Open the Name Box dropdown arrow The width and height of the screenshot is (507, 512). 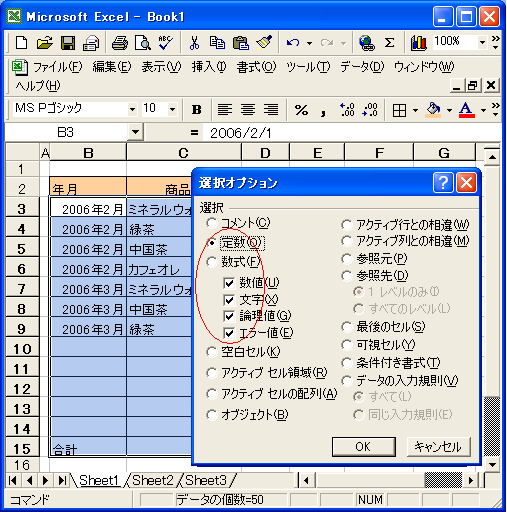[135, 132]
